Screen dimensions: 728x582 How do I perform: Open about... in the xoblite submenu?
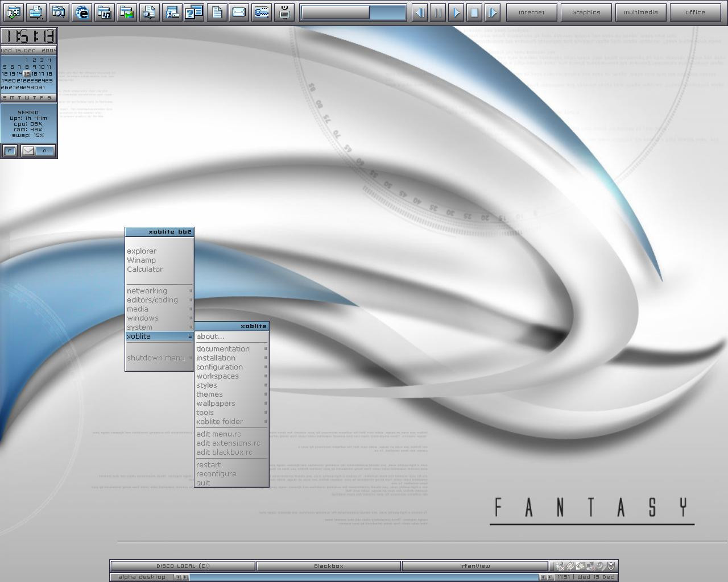pyautogui.click(x=231, y=336)
